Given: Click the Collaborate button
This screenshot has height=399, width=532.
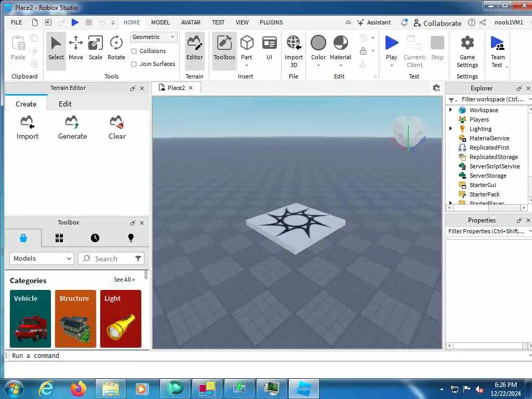Looking at the screenshot, I should click(x=437, y=23).
